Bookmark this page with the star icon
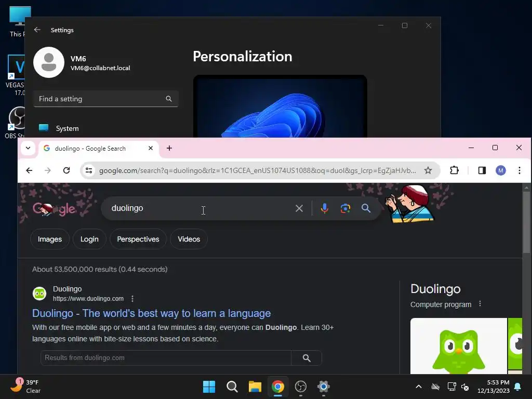Viewport: 532px width, 399px height. coord(428,170)
